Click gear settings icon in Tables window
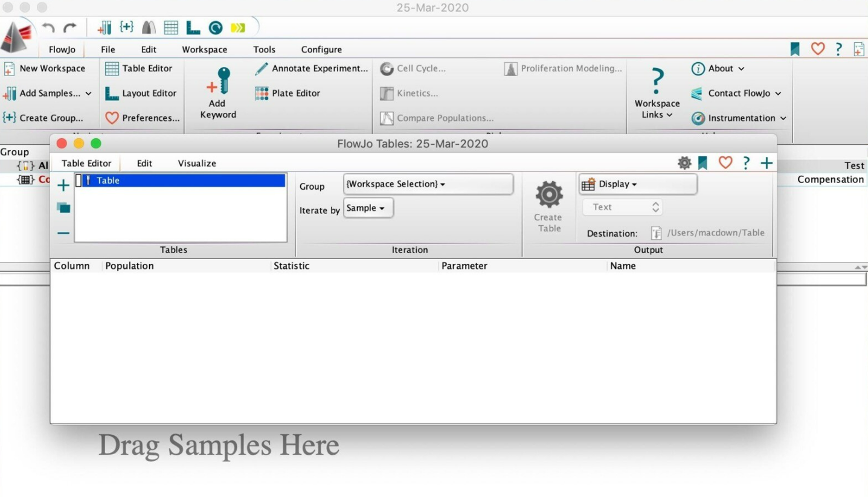 684,162
